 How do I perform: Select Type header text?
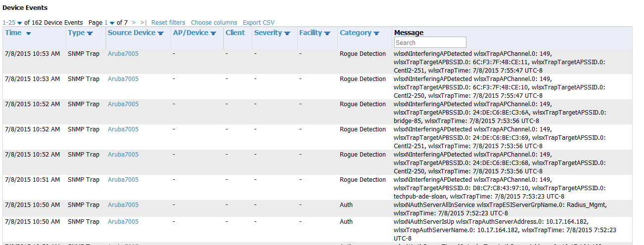pyautogui.click(x=76, y=33)
